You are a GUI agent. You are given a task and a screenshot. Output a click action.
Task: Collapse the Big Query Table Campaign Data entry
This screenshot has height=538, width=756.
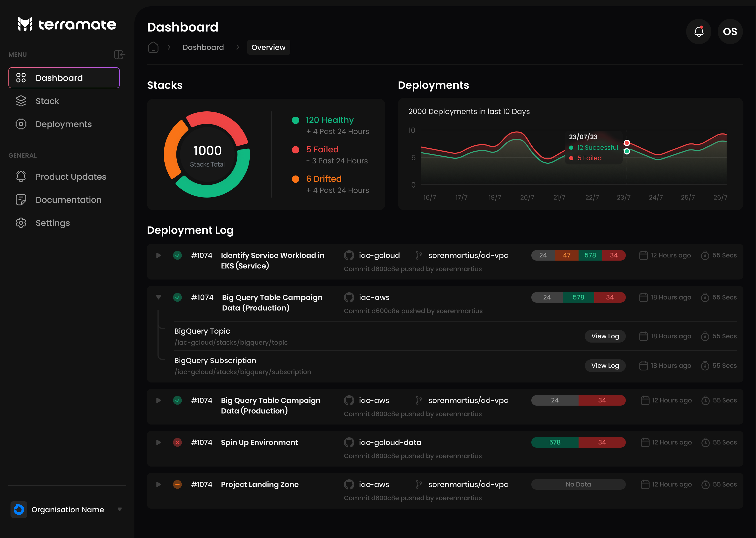click(x=159, y=297)
